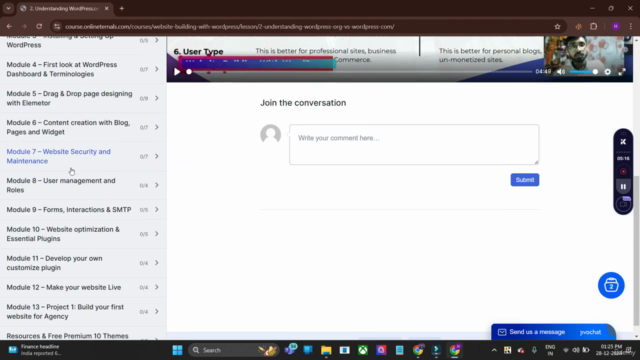Open Module 10 – Website optimization & Essential Plugins

point(63,234)
